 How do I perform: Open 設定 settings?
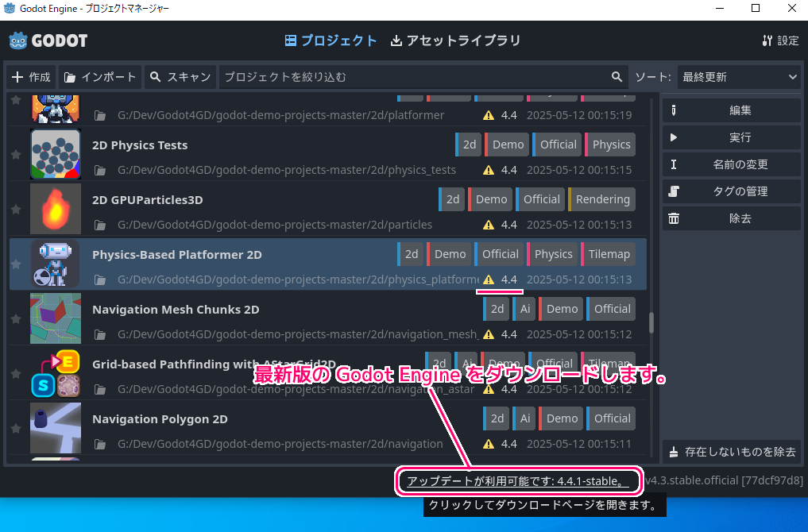tap(780, 40)
